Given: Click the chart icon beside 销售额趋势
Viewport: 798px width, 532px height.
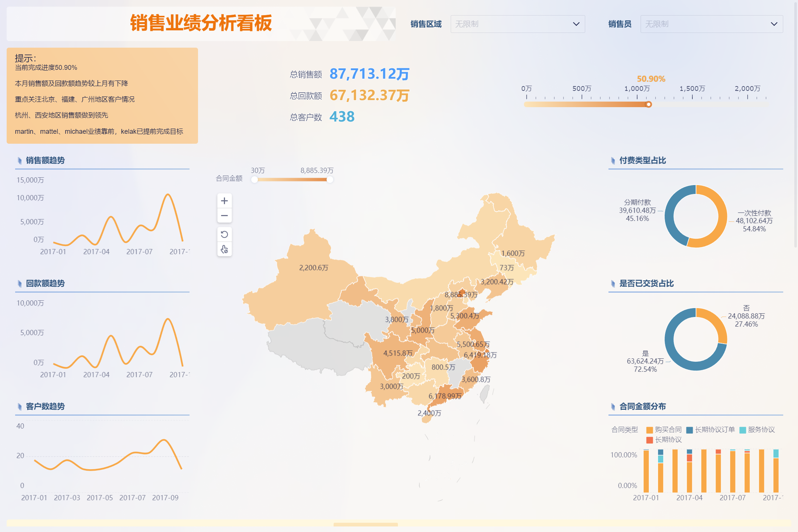Looking at the screenshot, I should 19,160.
